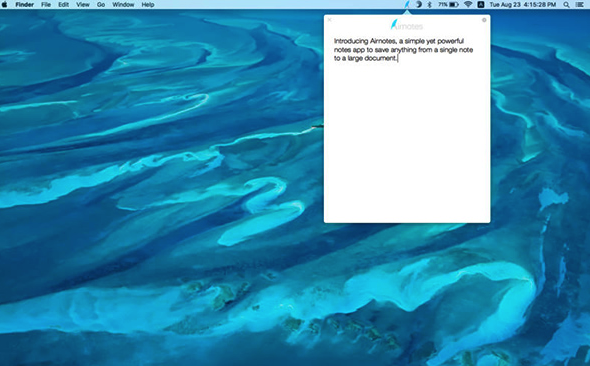Image resolution: width=590 pixels, height=366 pixels.
Task: Open the Edit menu
Action: [63, 5]
